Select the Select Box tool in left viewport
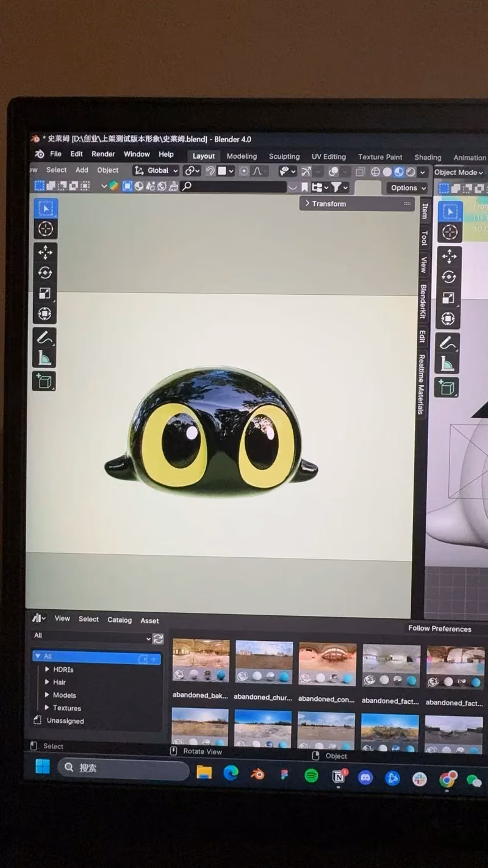The image size is (488, 868). tap(45, 208)
